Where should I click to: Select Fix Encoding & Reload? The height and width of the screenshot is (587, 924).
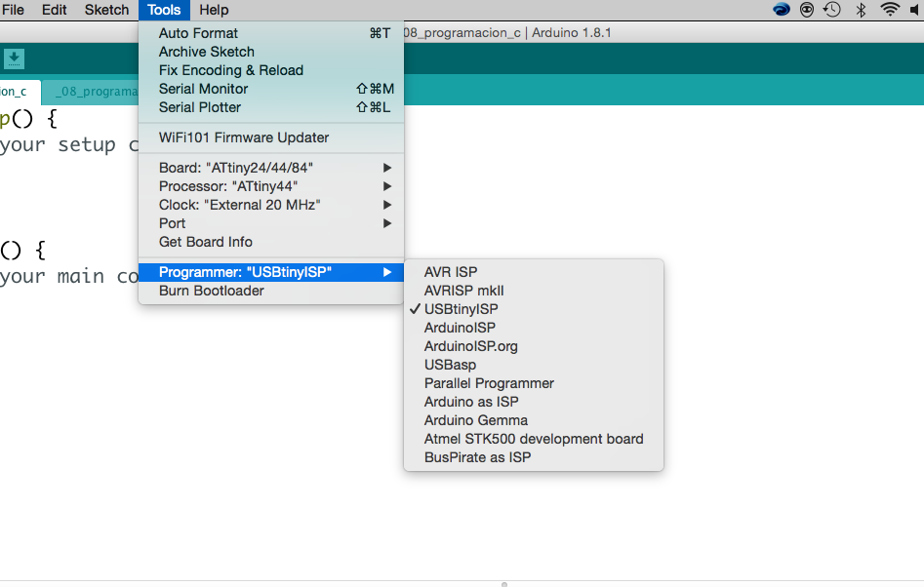point(271,70)
